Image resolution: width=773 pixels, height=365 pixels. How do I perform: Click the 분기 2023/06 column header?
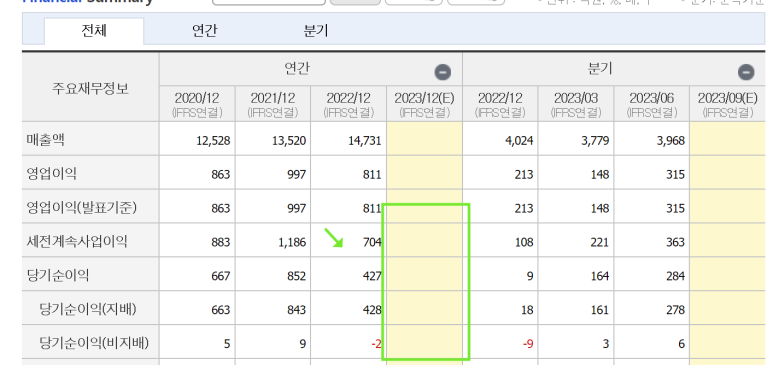click(x=652, y=104)
